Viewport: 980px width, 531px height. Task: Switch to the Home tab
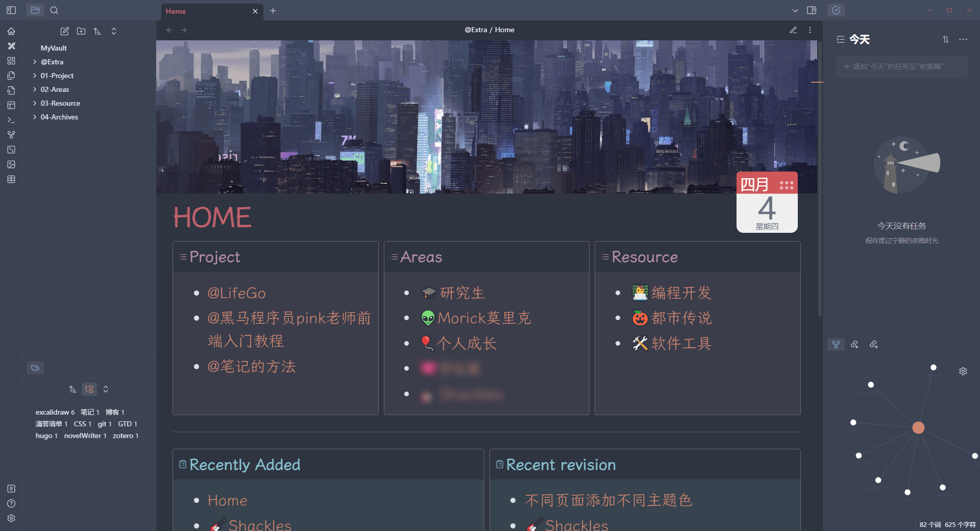pyautogui.click(x=204, y=11)
